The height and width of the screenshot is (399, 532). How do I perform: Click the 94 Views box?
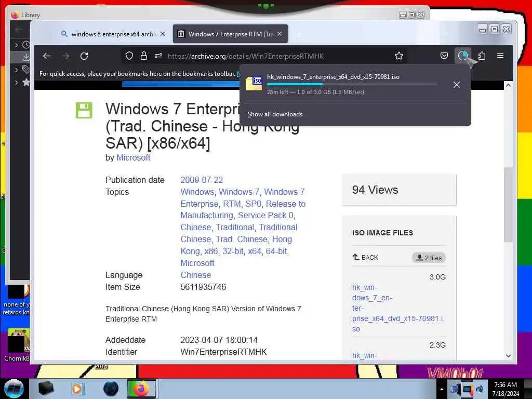pos(399,190)
